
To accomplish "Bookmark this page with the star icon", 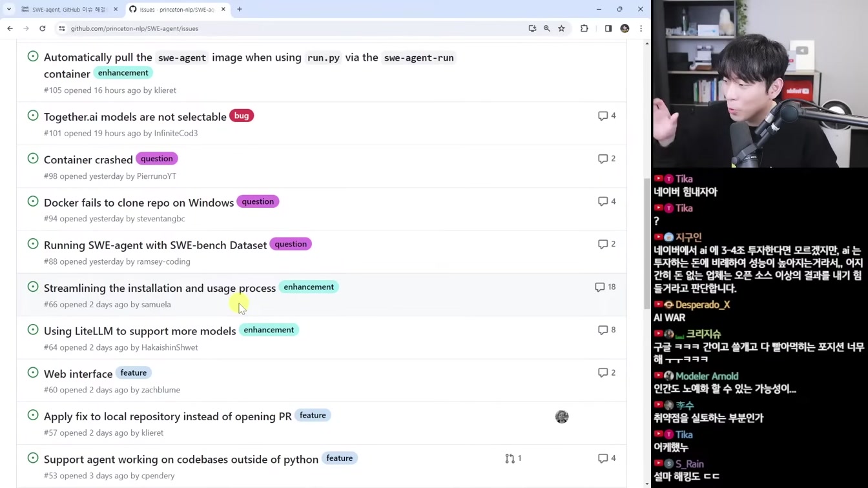I will (x=562, y=28).
